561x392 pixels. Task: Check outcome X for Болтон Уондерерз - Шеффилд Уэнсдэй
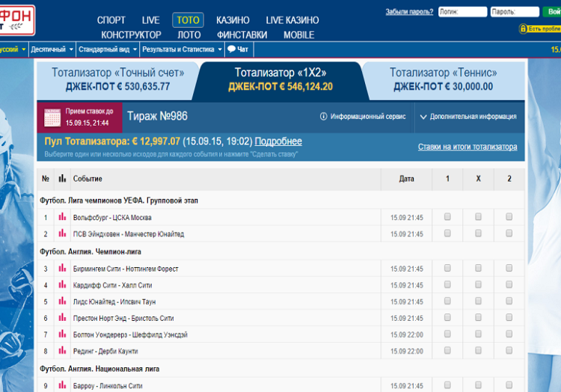(x=478, y=334)
